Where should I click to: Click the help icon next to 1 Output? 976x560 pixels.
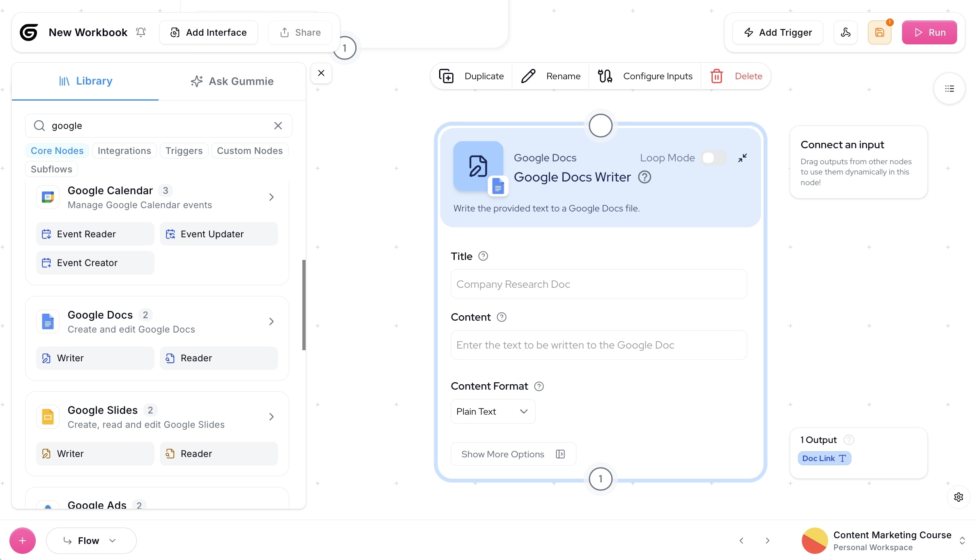(x=849, y=440)
